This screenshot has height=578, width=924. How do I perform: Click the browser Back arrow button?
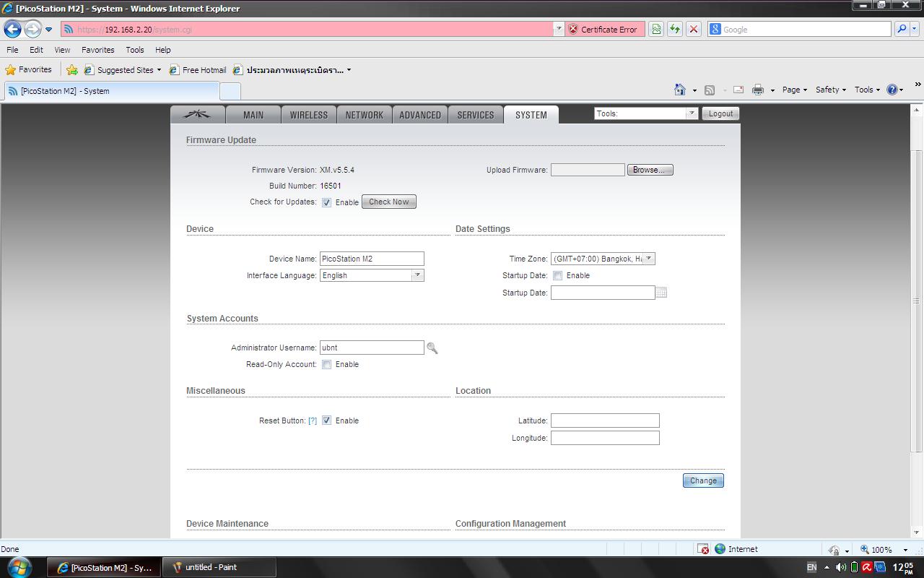[x=13, y=29]
